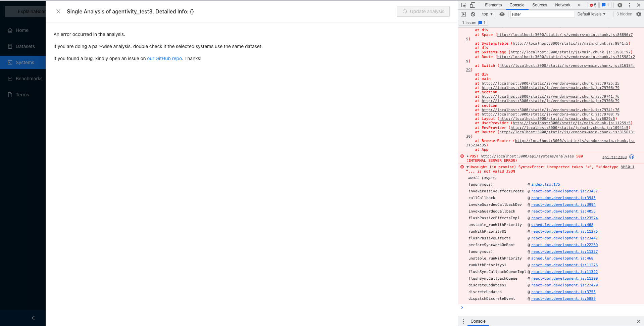The height and width of the screenshot is (326, 644).
Task: Expand the POST analyses 500 error entry
Action: point(468,156)
